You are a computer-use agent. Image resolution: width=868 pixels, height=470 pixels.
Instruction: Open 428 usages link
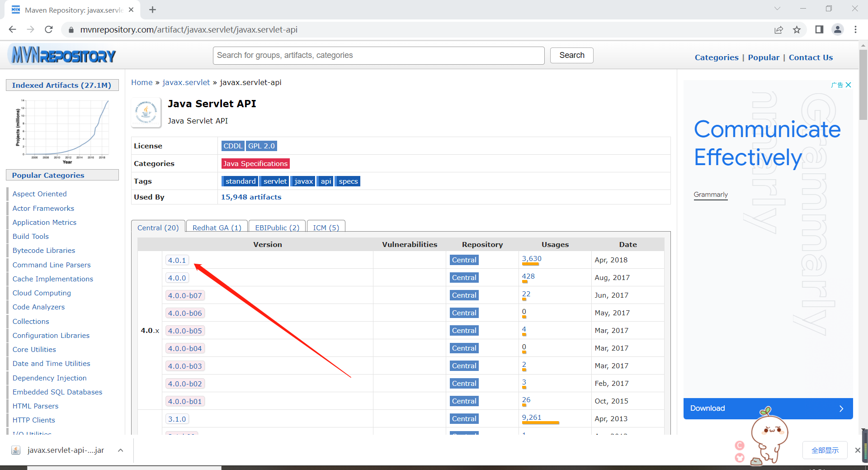coord(528,276)
